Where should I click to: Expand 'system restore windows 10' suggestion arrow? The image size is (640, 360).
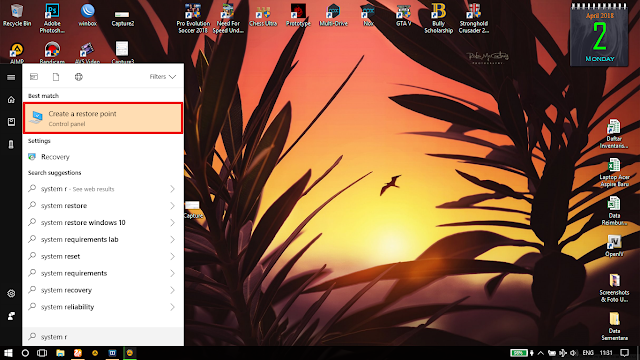[x=172, y=222]
